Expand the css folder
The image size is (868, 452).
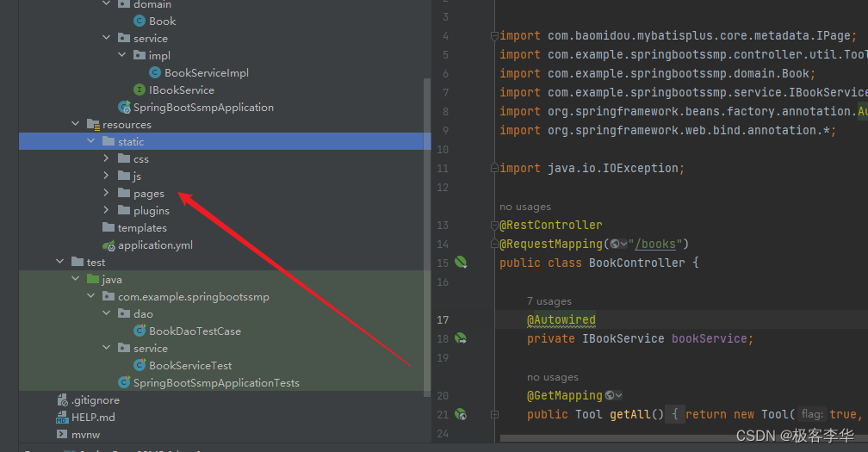point(106,159)
